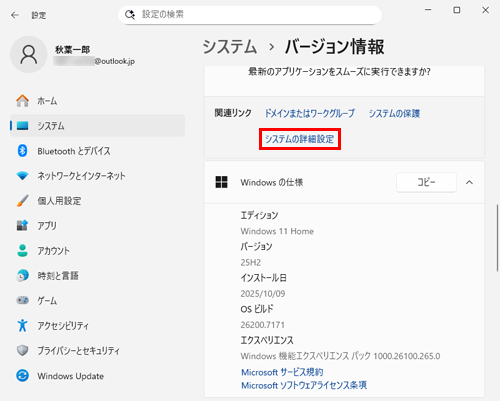The width and height of the screenshot is (500, 401).
Task: Click the user name 秋葉一郎
Action: point(73,50)
